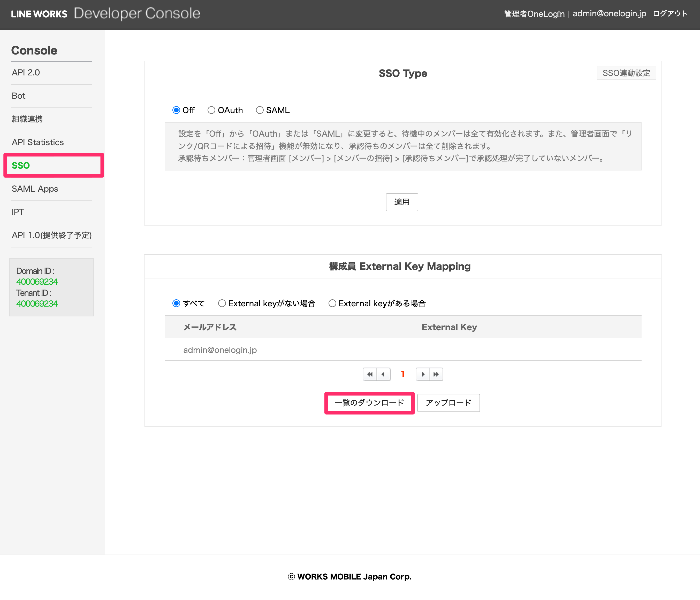Click page number 1 in pagination
Image resolution: width=700 pixels, height=600 pixels.
(403, 374)
